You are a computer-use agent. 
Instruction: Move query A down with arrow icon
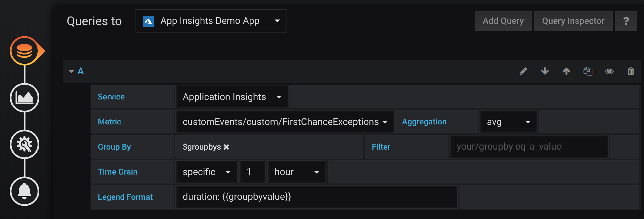pyautogui.click(x=545, y=71)
